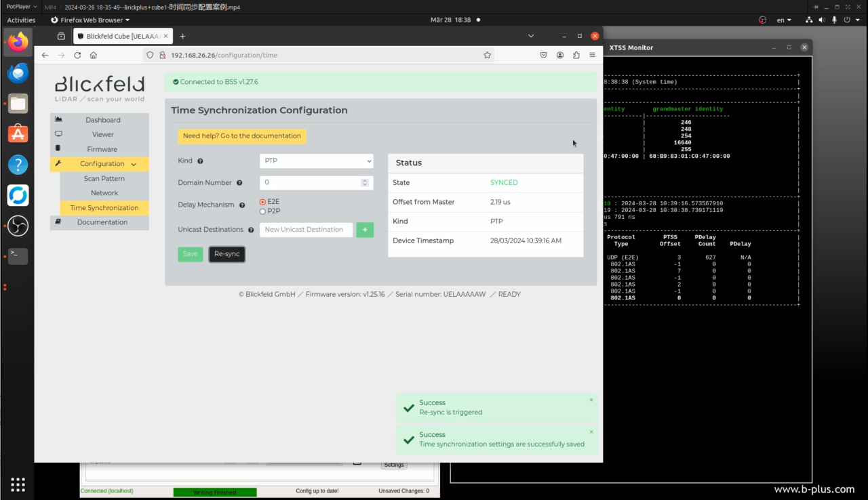Viewport: 868px width, 500px height.
Task: Open the PotPlayer main menu
Action: tap(20, 7)
